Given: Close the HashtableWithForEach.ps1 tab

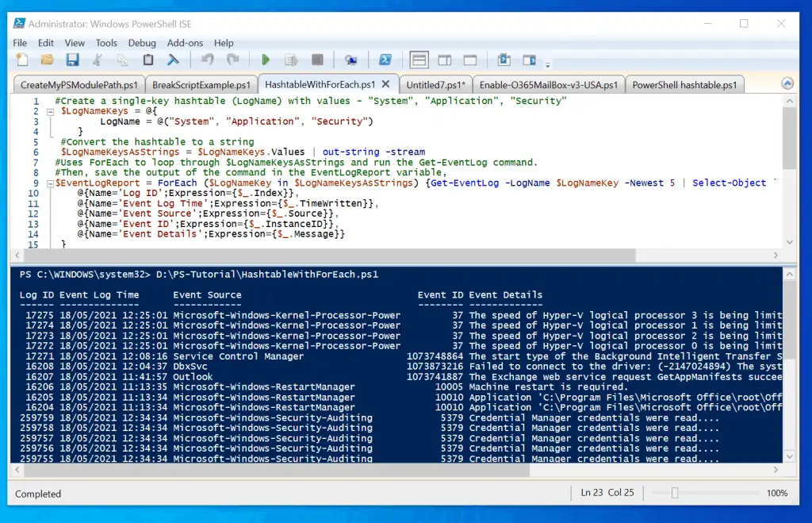Looking at the screenshot, I should 386,84.
